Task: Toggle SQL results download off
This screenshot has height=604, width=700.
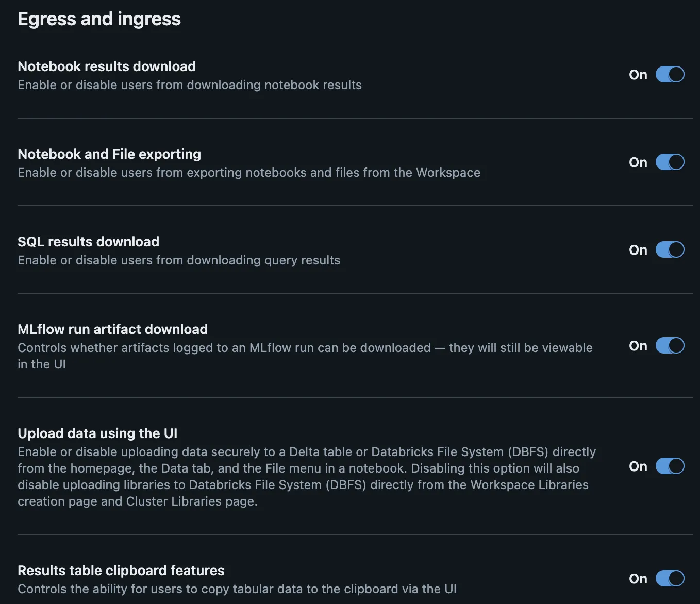Action: click(670, 249)
